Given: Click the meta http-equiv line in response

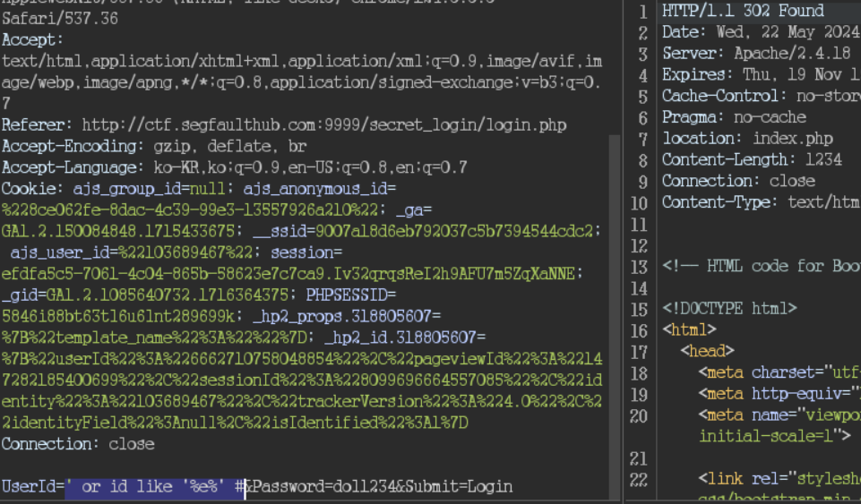Looking at the screenshot, I should pyautogui.click(x=779, y=394).
